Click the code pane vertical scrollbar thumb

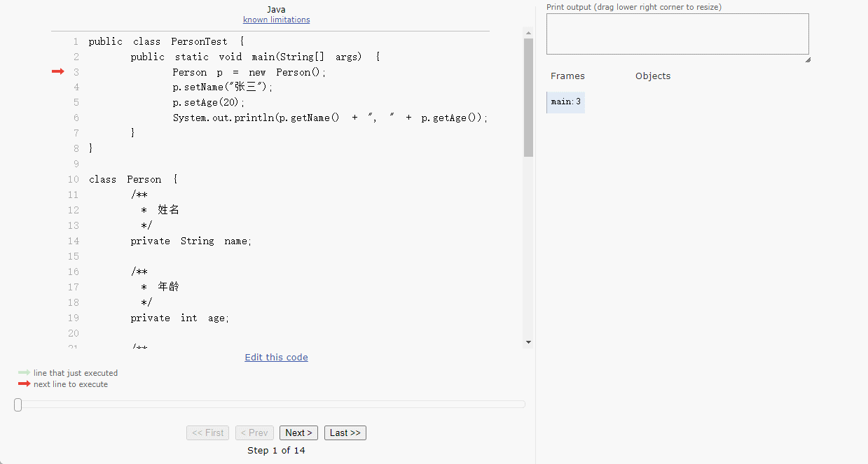click(528, 97)
